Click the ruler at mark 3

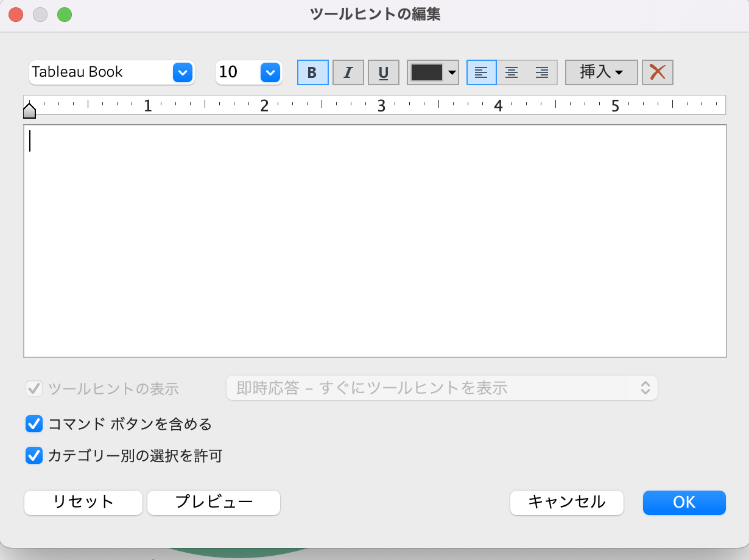(x=381, y=106)
